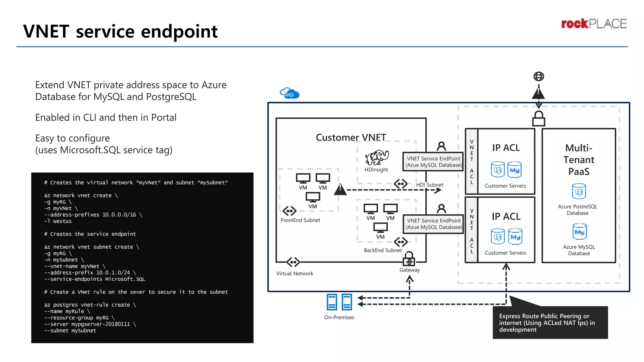Click the 'Enabled in CLI and then in Portal' text
Image resolution: width=644 pixels, height=362 pixels.
(x=106, y=118)
